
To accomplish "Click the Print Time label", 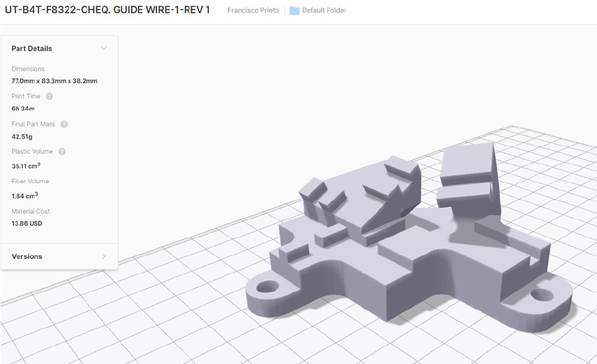I will [x=25, y=96].
